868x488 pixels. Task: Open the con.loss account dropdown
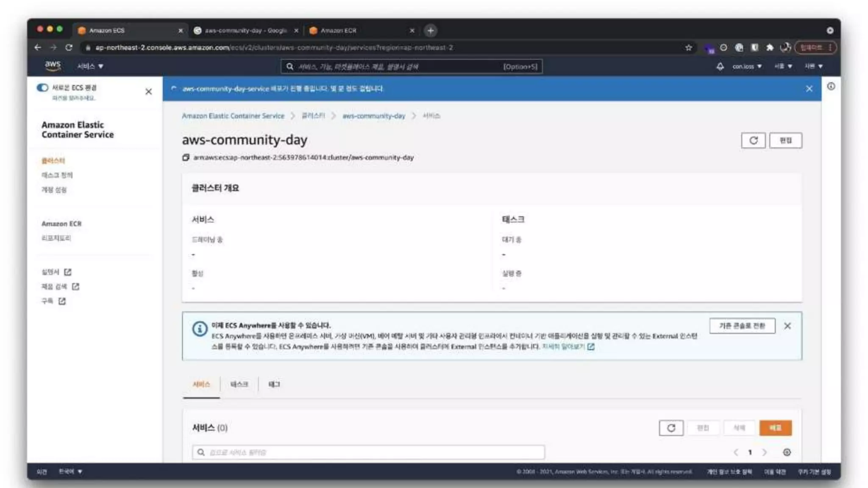[747, 67]
